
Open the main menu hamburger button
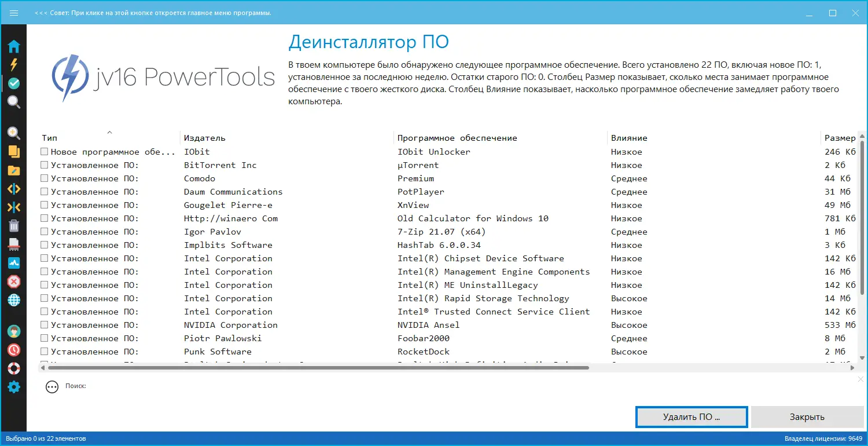14,13
